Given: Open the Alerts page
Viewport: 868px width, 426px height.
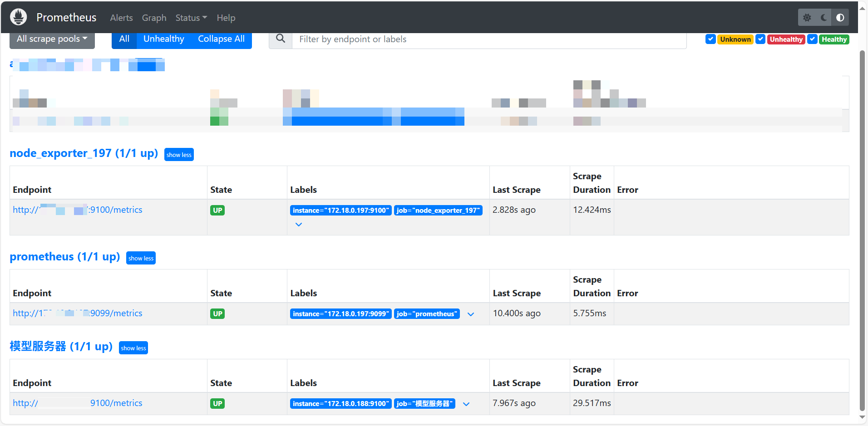Looking at the screenshot, I should click(x=121, y=18).
